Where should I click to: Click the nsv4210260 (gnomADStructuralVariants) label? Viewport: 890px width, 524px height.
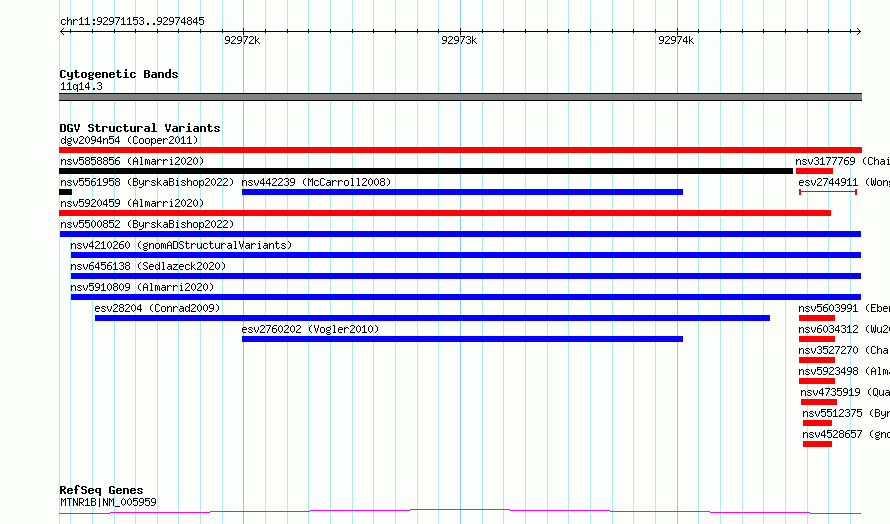pos(181,245)
